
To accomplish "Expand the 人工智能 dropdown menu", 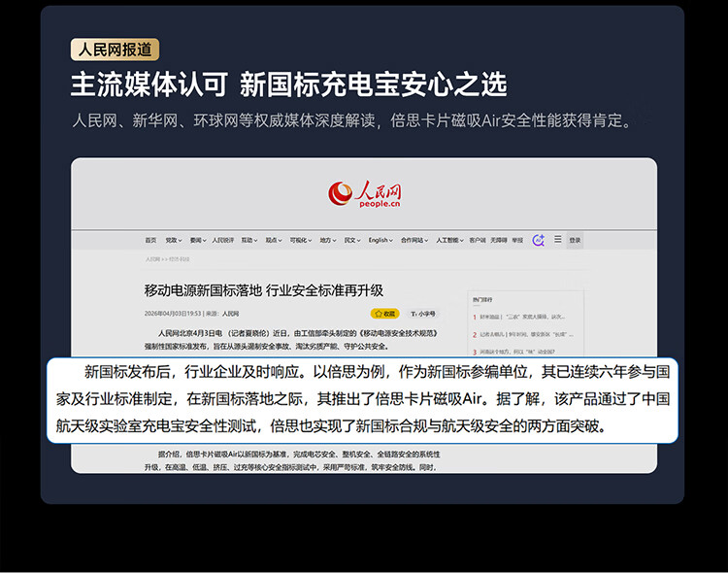I will [449, 240].
